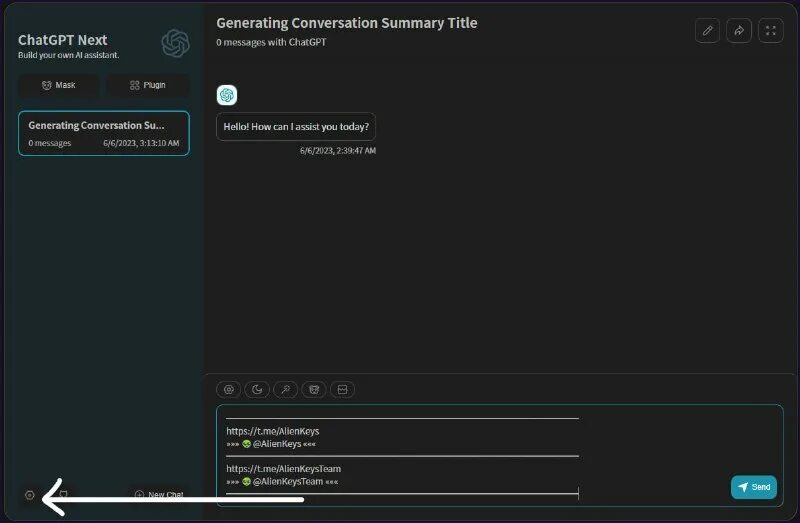Open masks from the input toolbar mask icon
Image resolution: width=800 pixels, height=523 pixels.
(314, 390)
